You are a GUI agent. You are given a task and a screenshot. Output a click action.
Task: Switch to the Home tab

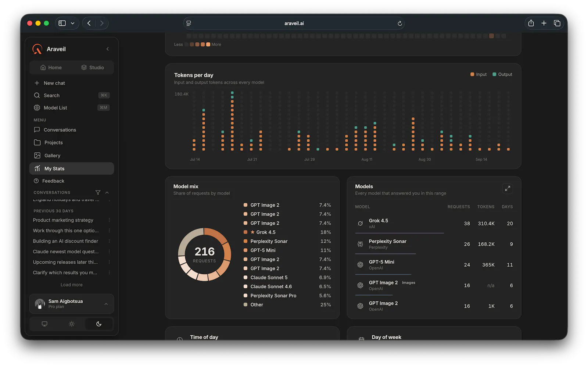click(51, 68)
